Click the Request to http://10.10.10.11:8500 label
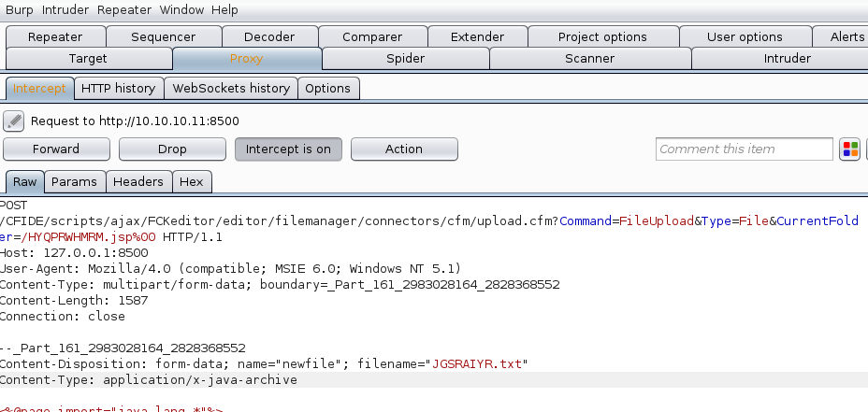 tap(135, 121)
